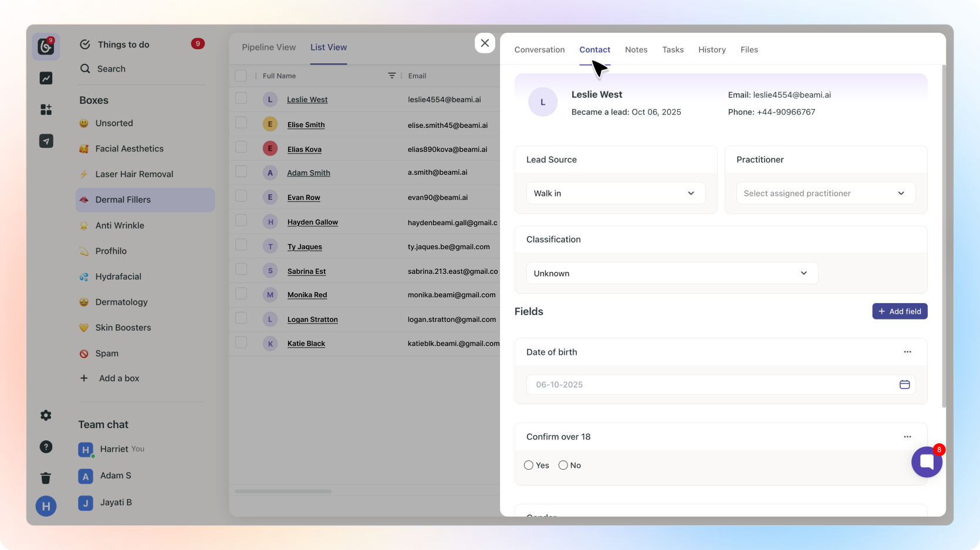Click Monika Red's email address cell

(x=452, y=295)
